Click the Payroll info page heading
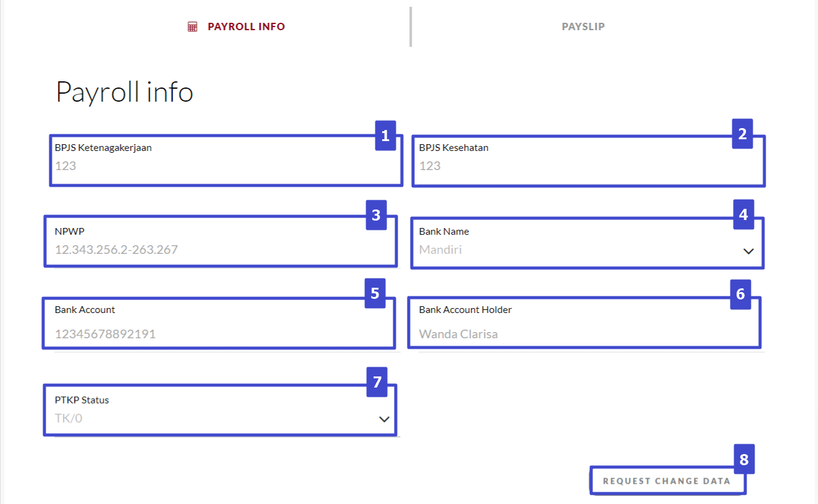The image size is (818, 504). 125,91
